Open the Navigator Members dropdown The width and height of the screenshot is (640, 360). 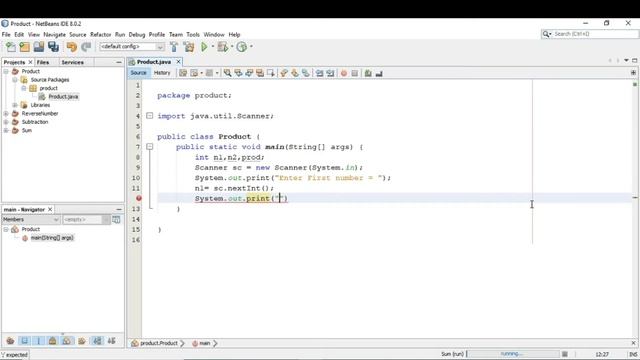[x=31, y=220]
